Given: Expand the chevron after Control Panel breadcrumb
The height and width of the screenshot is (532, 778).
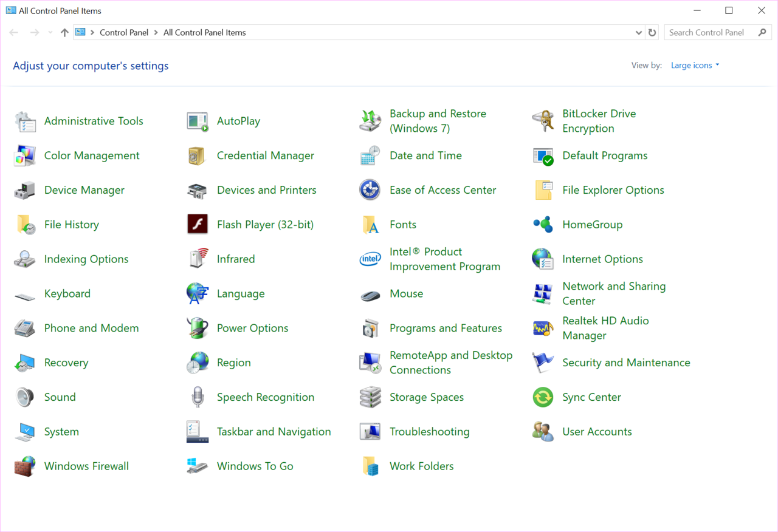Looking at the screenshot, I should (156, 33).
